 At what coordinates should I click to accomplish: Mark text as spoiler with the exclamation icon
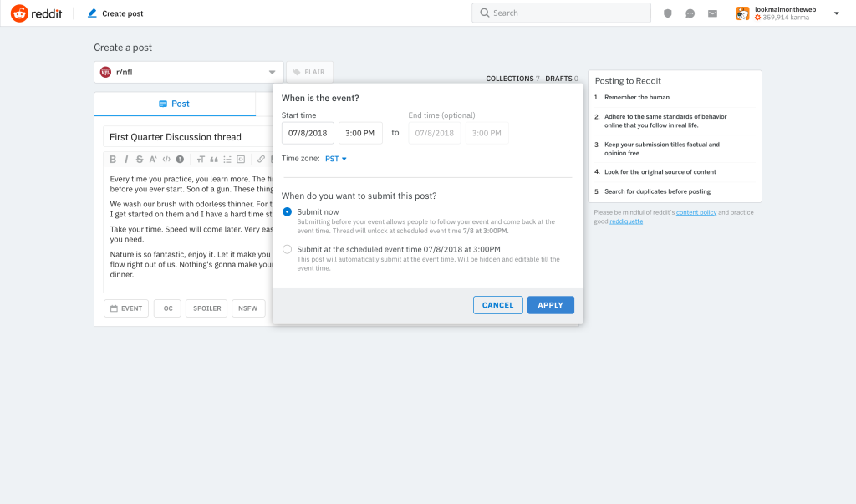(x=180, y=160)
